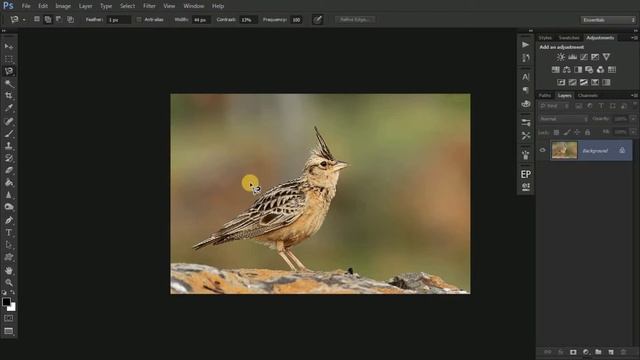The image size is (640, 360).
Task: Add a Curves adjustment
Action: 584,57
